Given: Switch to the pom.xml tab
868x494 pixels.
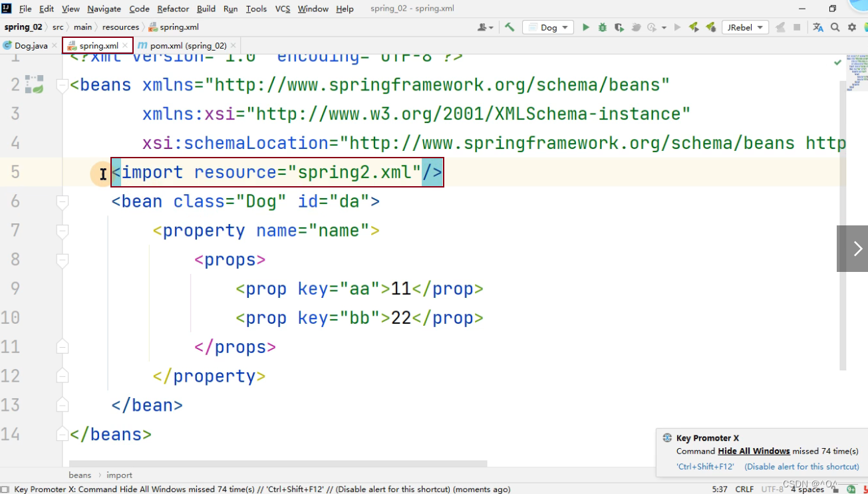Looking at the screenshot, I should tap(188, 45).
